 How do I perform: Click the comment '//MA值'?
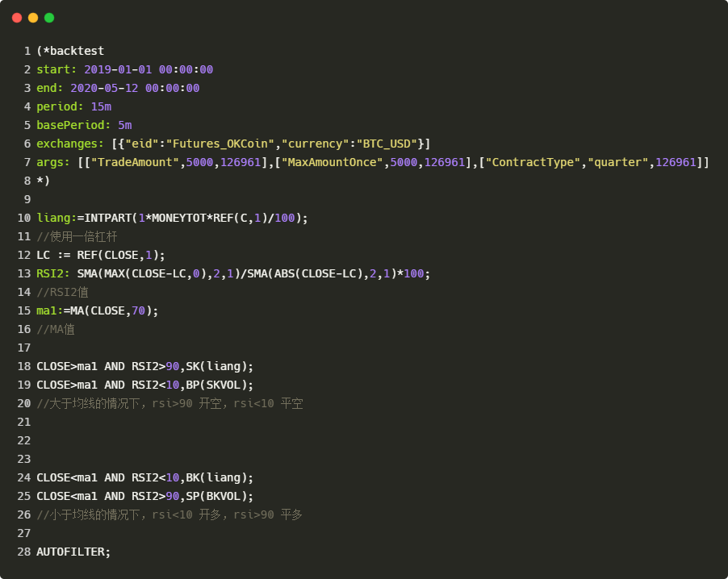56,329
